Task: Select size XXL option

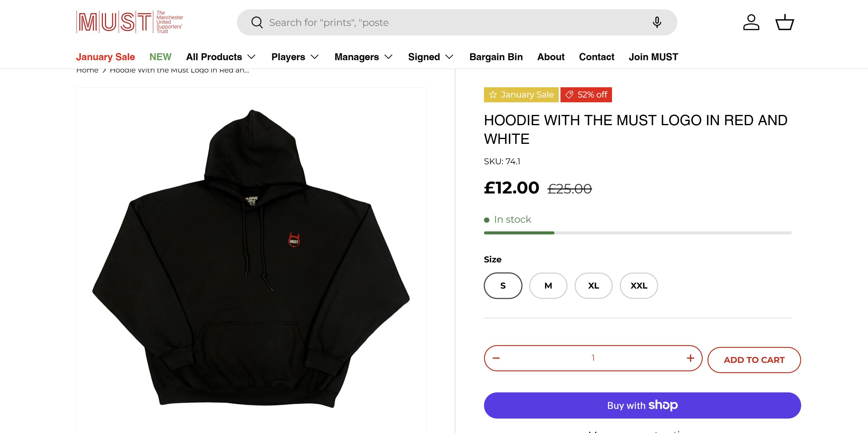Action: [639, 286]
